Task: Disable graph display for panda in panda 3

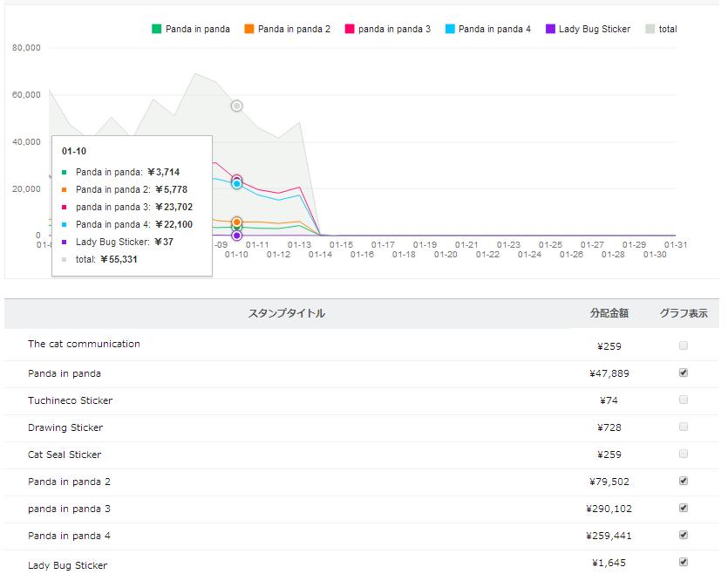Action: coord(683,508)
